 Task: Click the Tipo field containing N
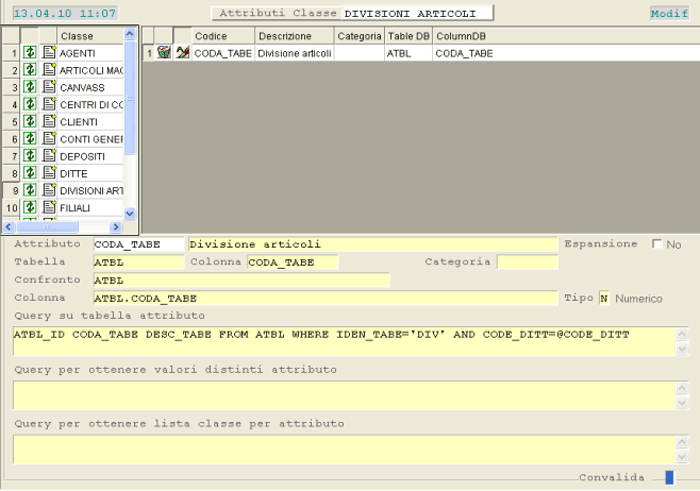tap(604, 298)
